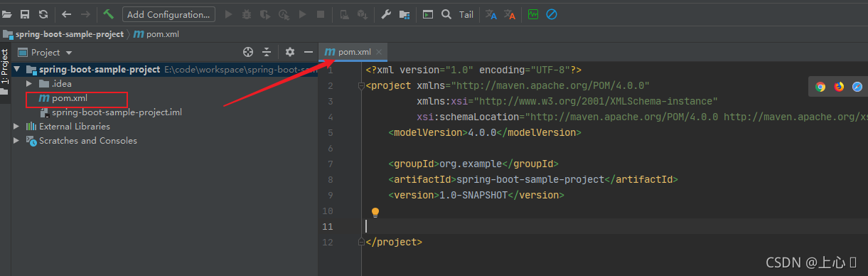Build the project with the hammer icon
Screen dimensions: 868x276
pos(108,14)
